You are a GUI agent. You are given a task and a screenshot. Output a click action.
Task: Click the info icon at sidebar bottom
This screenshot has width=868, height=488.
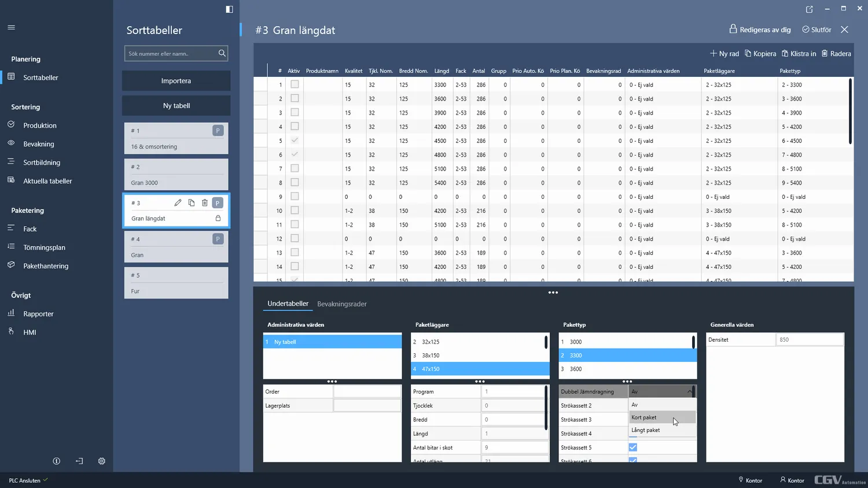[x=56, y=461]
